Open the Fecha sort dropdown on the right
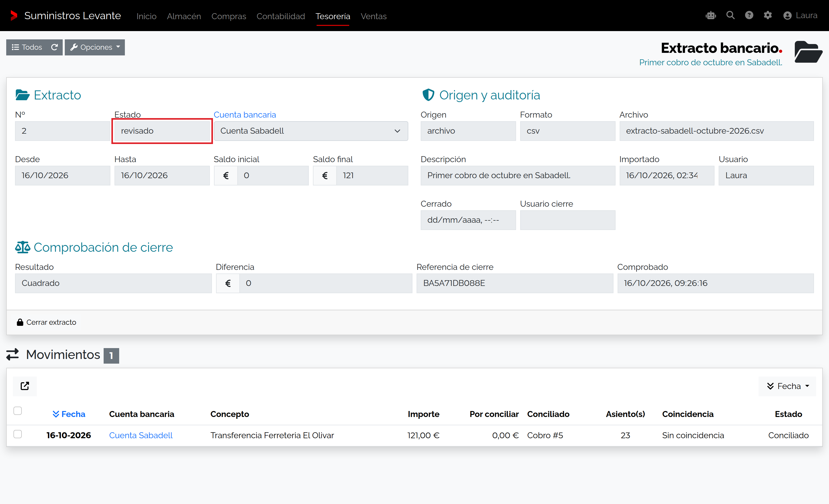The height and width of the screenshot is (504, 829). [787, 386]
